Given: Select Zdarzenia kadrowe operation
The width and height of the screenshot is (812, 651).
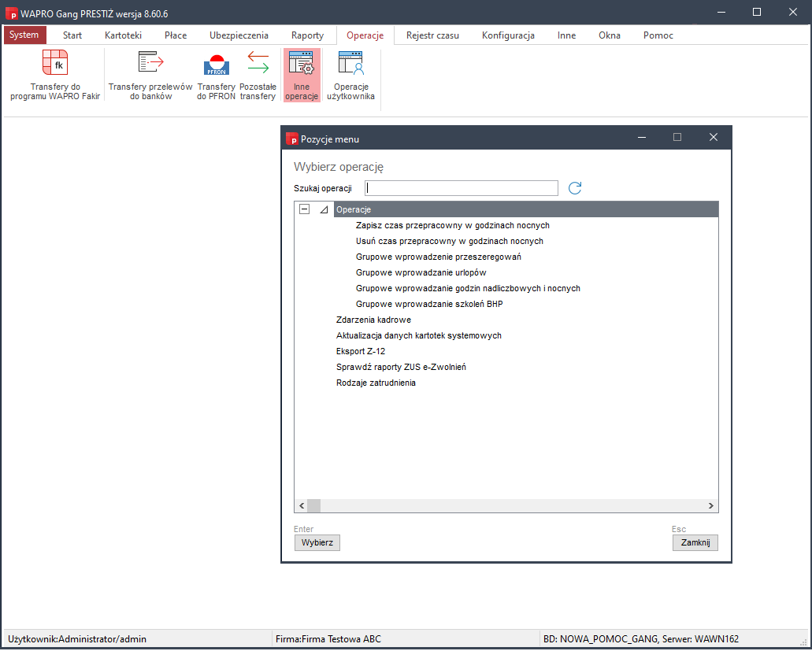Looking at the screenshot, I should 373,320.
